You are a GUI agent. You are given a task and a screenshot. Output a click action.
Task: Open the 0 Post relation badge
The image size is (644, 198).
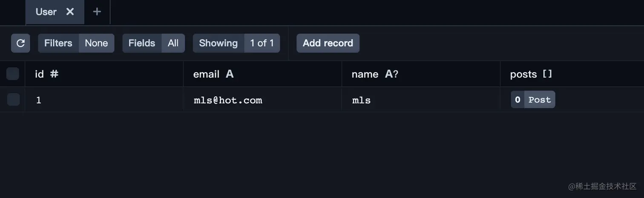[x=533, y=100]
